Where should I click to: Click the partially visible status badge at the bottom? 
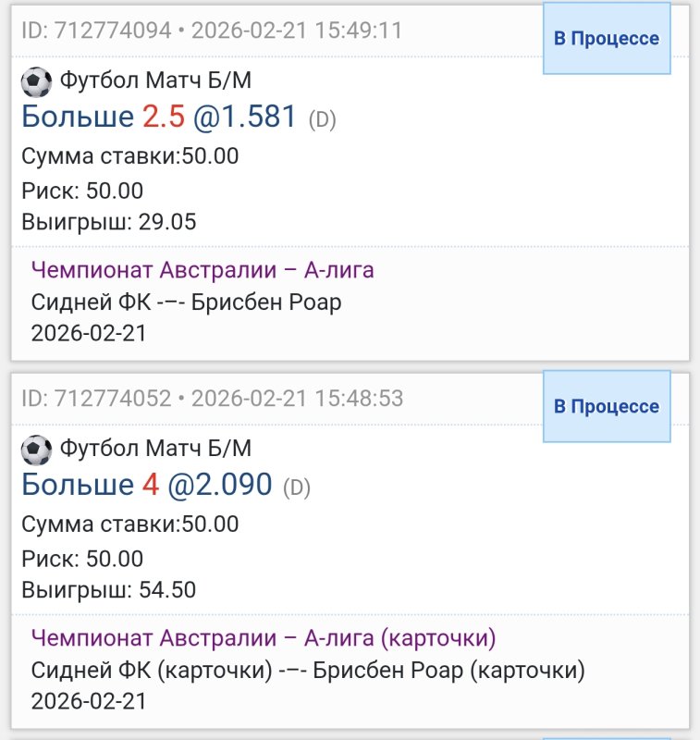[x=606, y=736]
